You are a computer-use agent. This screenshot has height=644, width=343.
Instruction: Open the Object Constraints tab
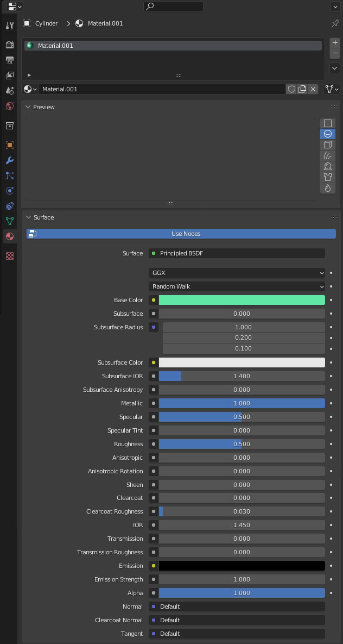pos(10,206)
